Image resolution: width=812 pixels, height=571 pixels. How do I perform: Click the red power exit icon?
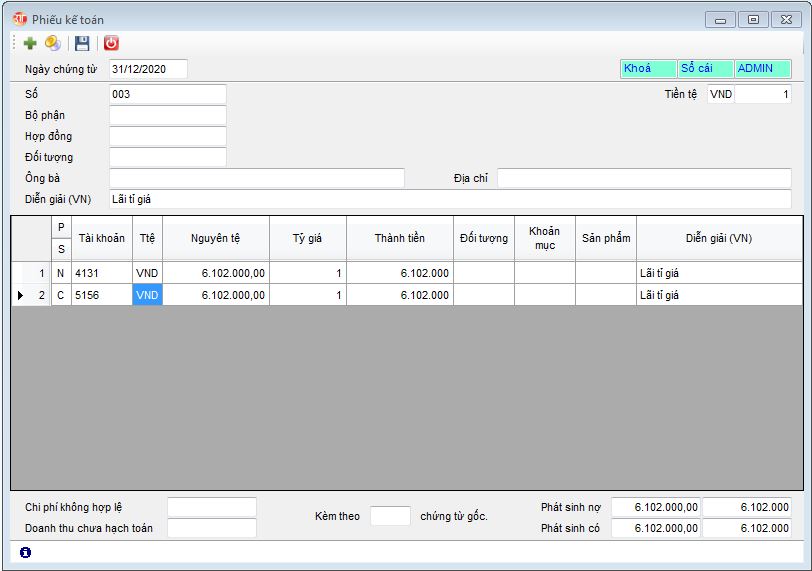(x=111, y=43)
